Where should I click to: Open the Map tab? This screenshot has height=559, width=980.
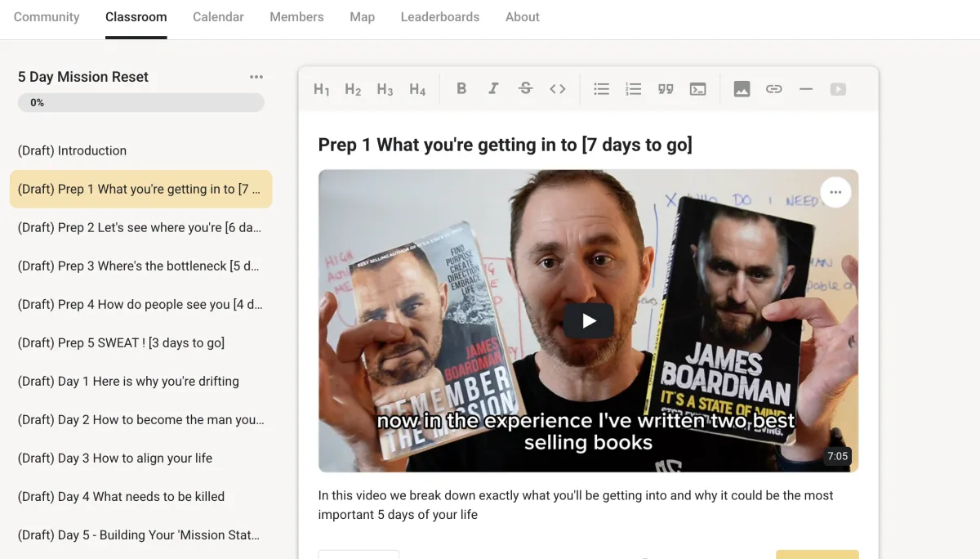(x=362, y=16)
